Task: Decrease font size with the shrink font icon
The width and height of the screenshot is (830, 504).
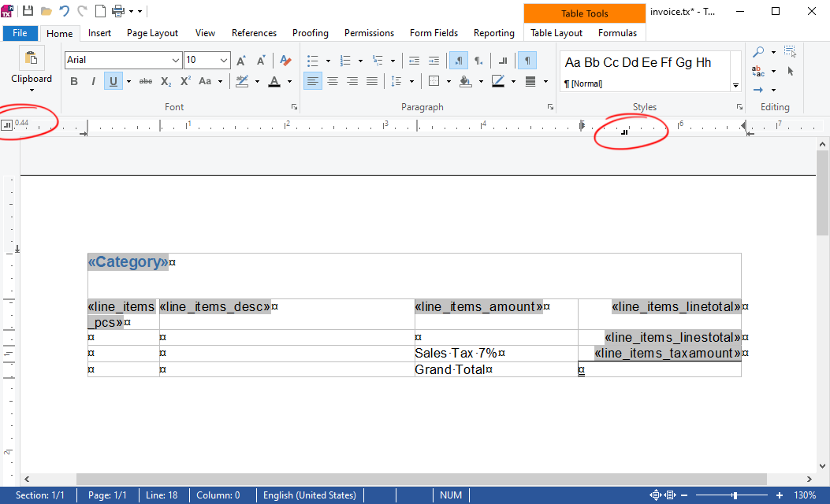Action: click(x=261, y=61)
